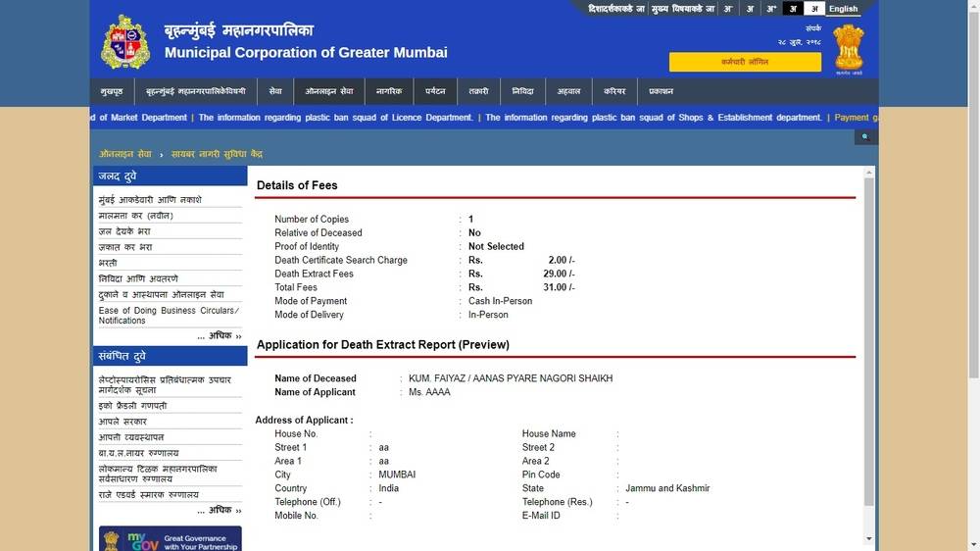The width and height of the screenshot is (980, 551).
Task: Open आपले सरकार link
Action: click(x=122, y=422)
